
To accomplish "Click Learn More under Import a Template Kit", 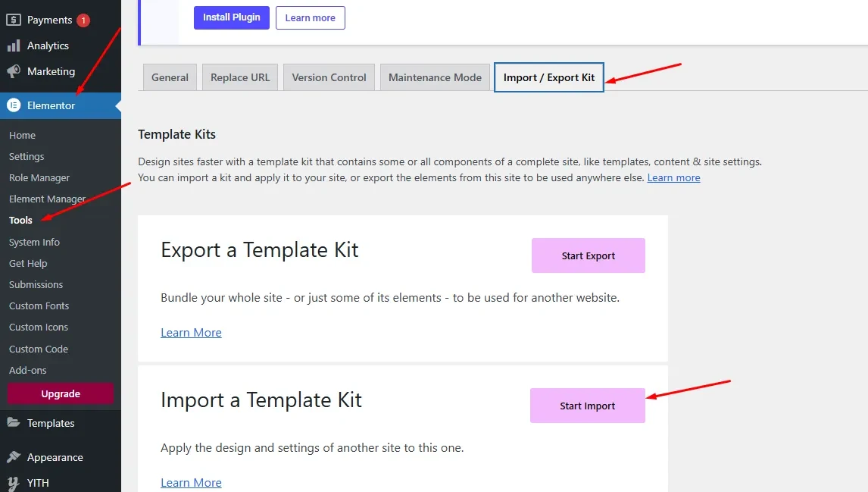I will [191, 483].
